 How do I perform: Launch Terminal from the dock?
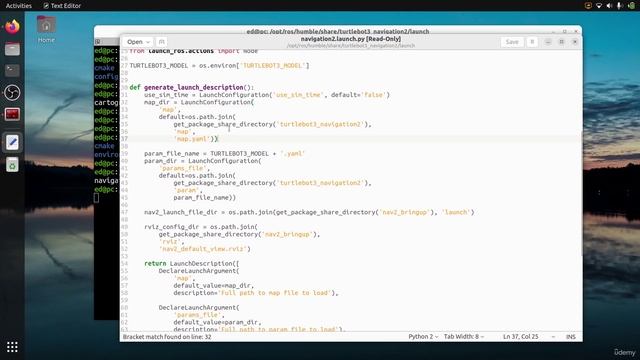pos(12,71)
